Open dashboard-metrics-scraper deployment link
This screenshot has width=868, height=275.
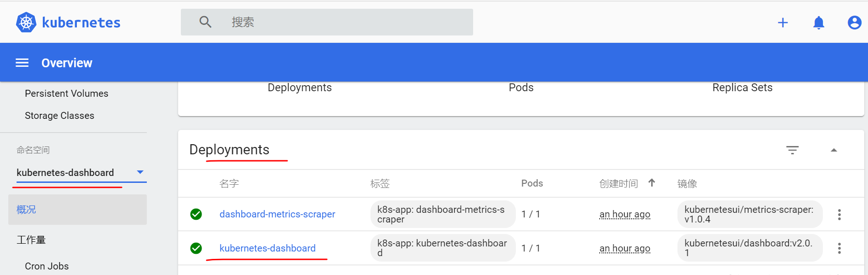[277, 214]
